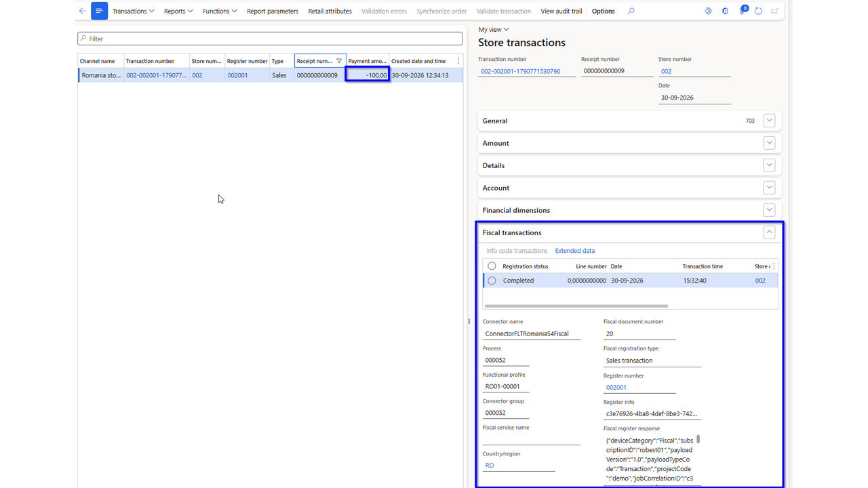Click the fiscal register response scrollbar
The width and height of the screenshot is (868, 488).
pyautogui.click(x=698, y=439)
